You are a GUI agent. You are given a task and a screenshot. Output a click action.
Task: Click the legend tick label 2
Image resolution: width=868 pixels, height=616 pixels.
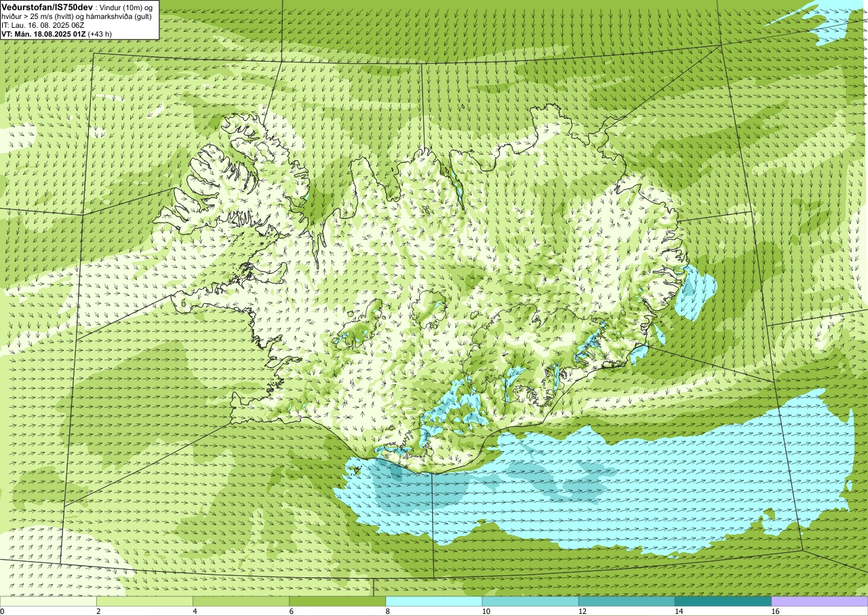98,611
